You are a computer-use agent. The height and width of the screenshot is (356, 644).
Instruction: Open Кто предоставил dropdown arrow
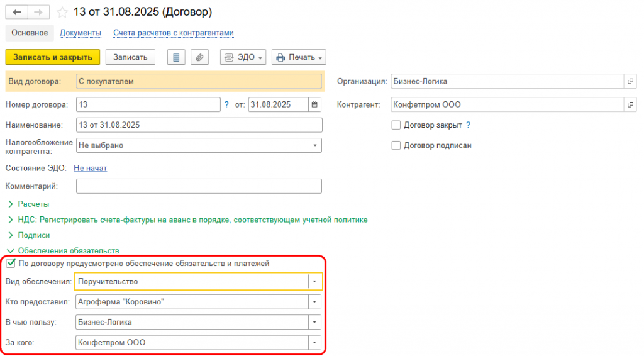coord(314,302)
